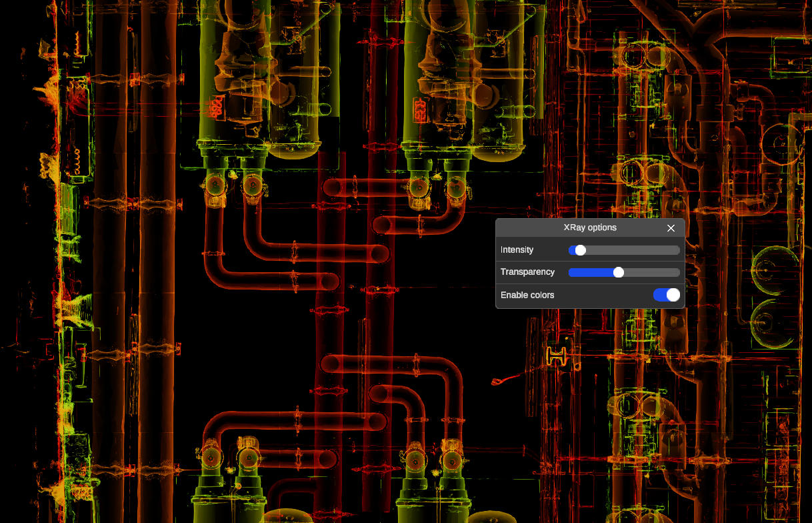The image size is (812, 523).
Task: Select the leftmost circular valve at the bottom
Action: coord(212,458)
